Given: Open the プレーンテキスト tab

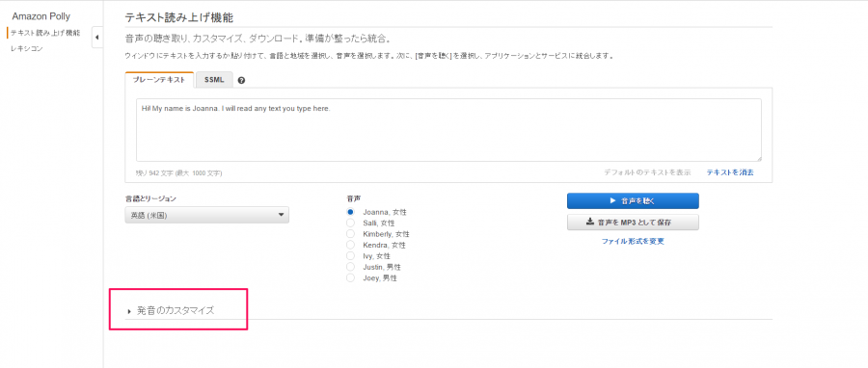Looking at the screenshot, I should tap(159, 80).
